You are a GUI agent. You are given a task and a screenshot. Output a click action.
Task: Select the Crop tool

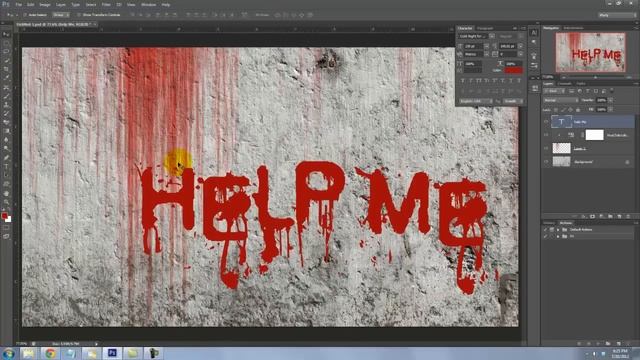(x=6, y=69)
